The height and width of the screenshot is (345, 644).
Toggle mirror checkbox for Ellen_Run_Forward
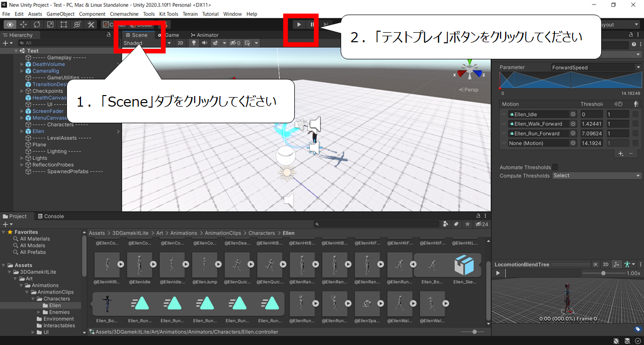(x=636, y=133)
